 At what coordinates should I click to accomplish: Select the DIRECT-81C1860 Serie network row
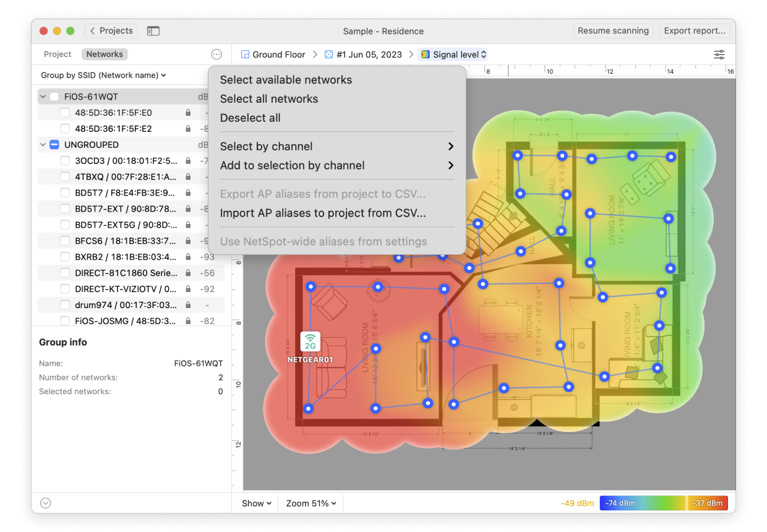(x=131, y=273)
